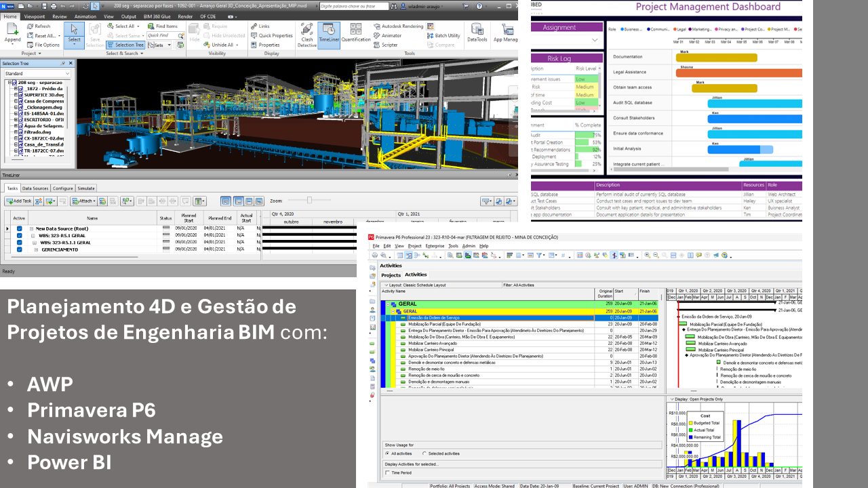This screenshot has height=488, width=868.
Task: Click the orange Legal Assistance Gantt bar
Action: coord(738,73)
